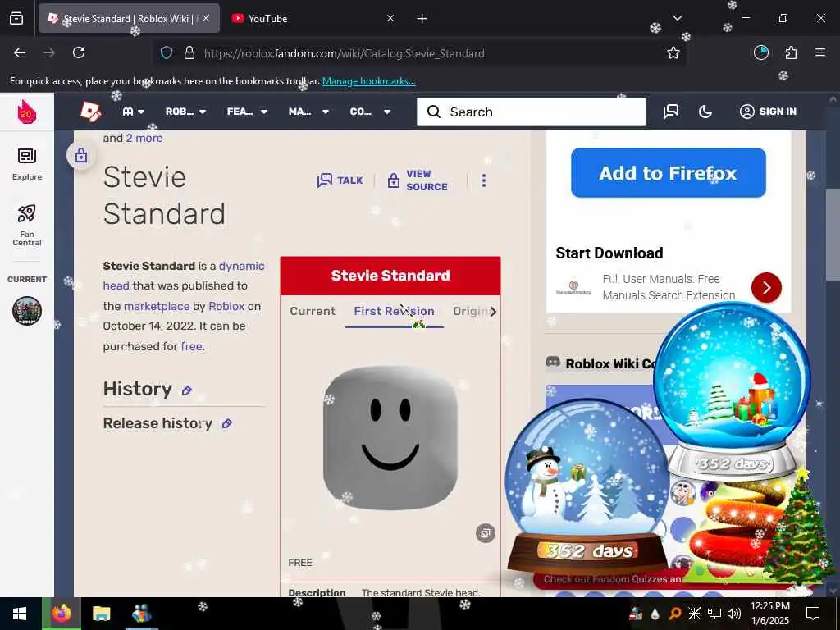Open File Explorer from the taskbar

(x=101, y=614)
